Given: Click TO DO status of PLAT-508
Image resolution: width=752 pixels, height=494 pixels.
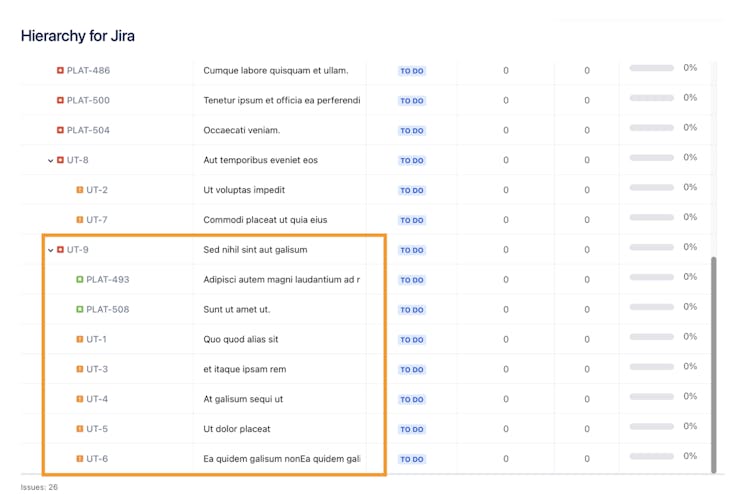Looking at the screenshot, I should point(412,310).
